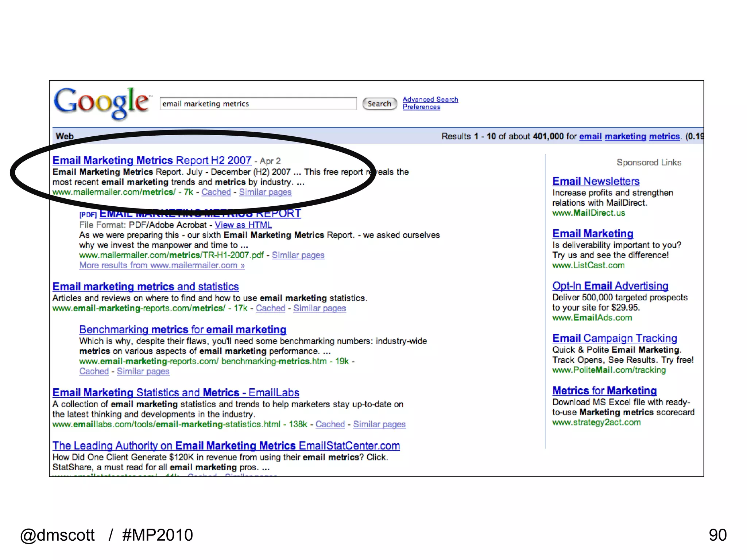Open the Advanced Search link
This screenshot has height=560, width=747.
(x=430, y=99)
